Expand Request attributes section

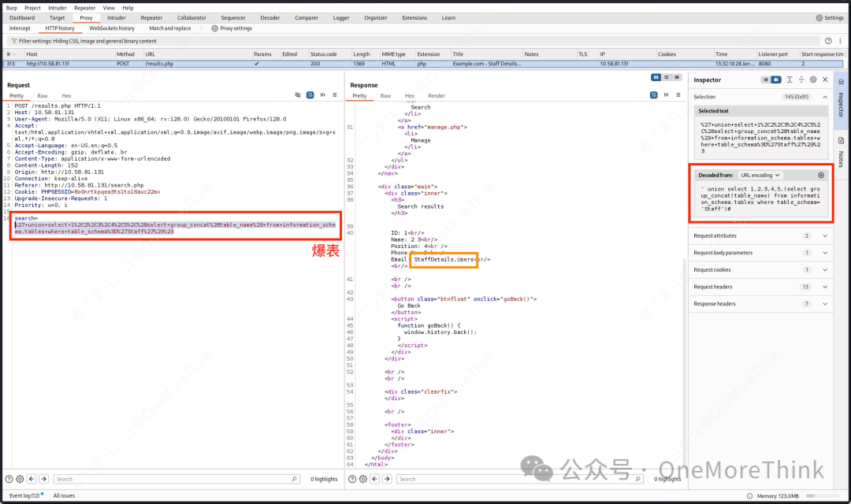point(761,236)
